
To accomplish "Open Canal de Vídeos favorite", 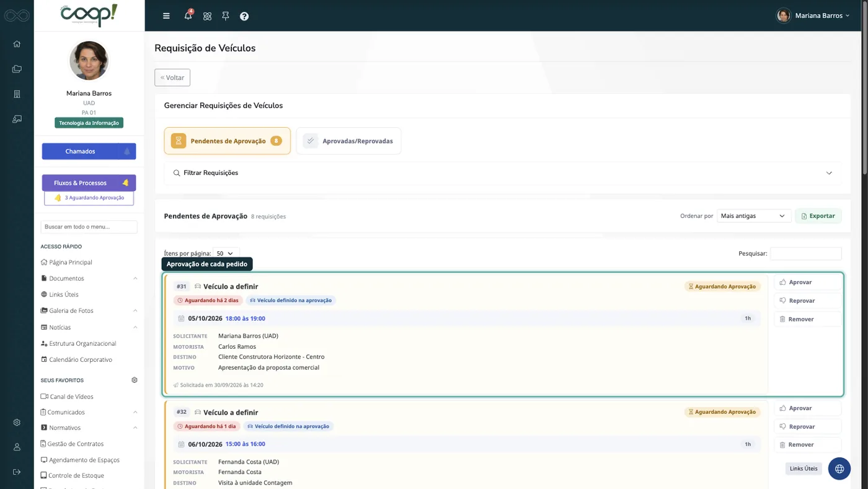I will (x=67, y=397).
